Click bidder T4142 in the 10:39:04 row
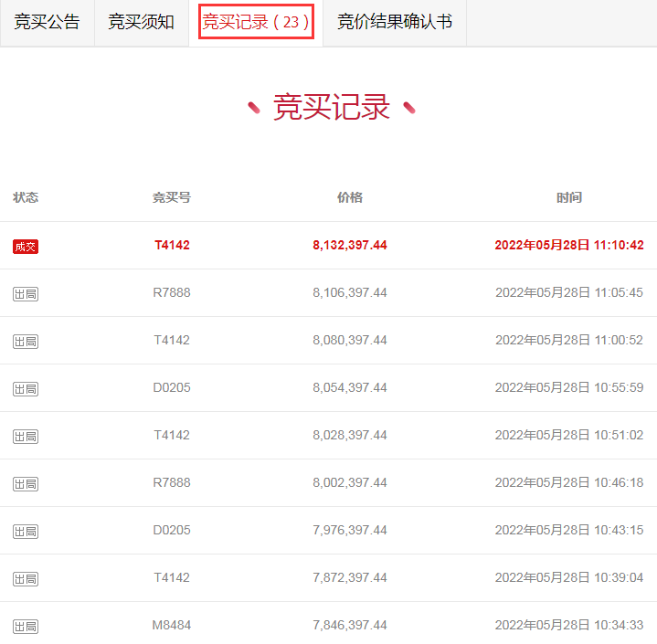 click(x=172, y=577)
